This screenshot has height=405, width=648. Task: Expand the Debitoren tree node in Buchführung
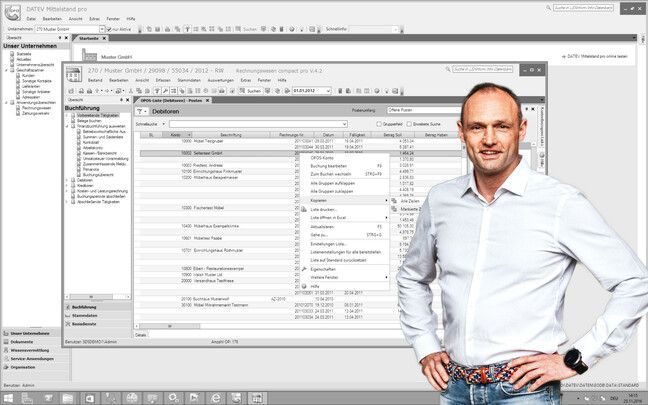point(67,180)
